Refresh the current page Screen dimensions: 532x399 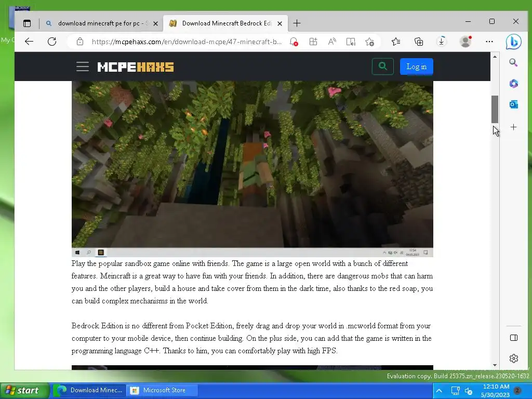[x=52, y=42]
